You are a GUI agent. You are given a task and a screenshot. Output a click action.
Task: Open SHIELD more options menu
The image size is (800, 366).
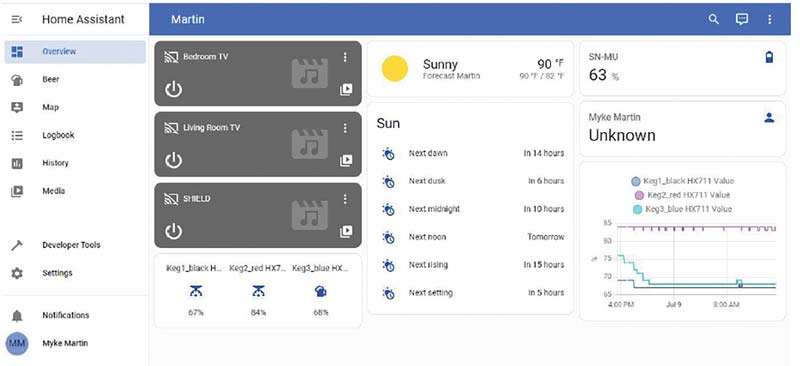(x=345, y=199)
